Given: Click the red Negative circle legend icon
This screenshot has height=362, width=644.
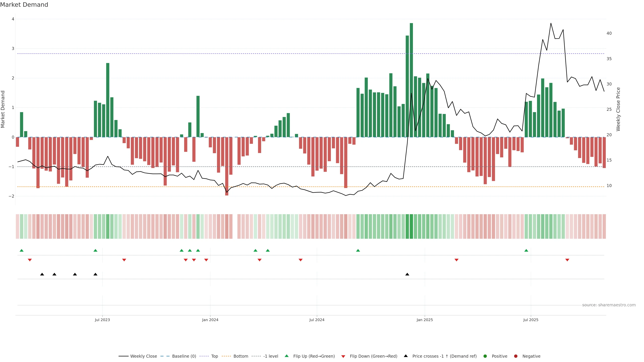Looking at the screenshot, I should coord(516,356).
